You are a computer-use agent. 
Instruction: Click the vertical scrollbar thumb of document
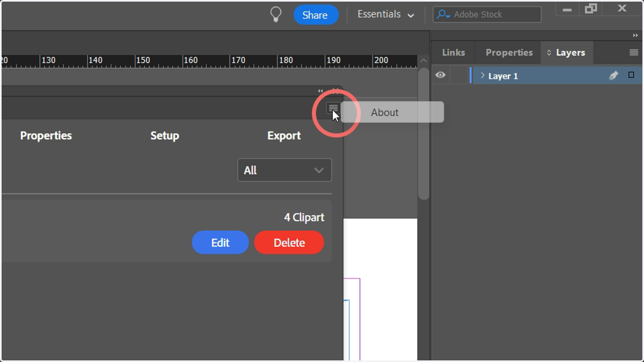pos(423,134)
